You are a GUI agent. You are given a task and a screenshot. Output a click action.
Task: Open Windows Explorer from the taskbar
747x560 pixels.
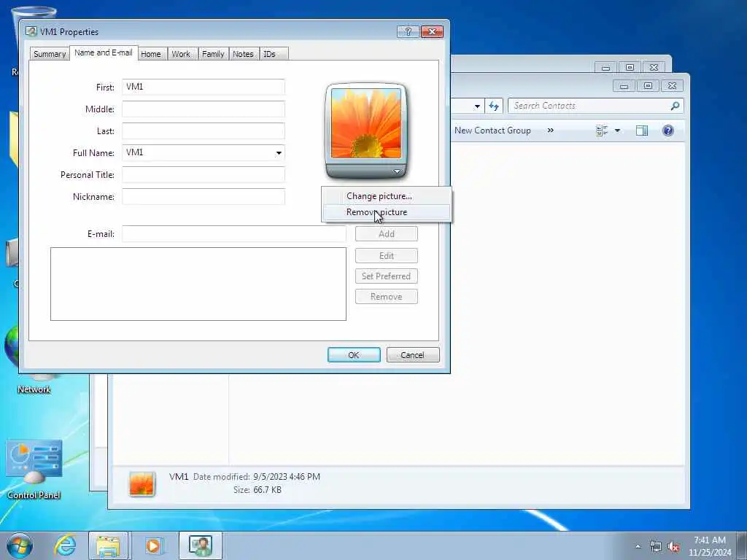pos(108,545)
